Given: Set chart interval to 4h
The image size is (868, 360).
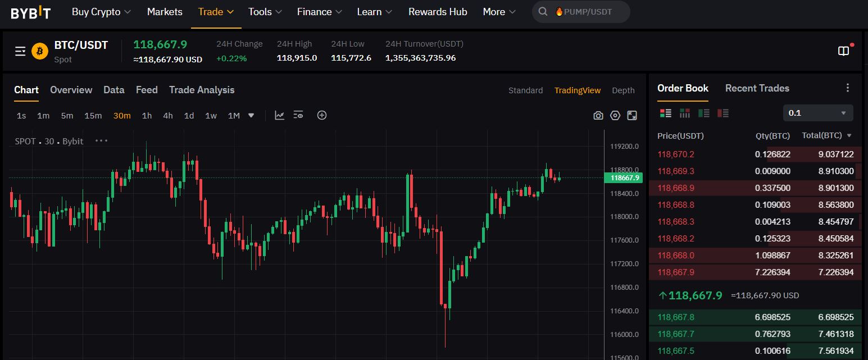Looking at the screenshot, I should [168, 116].
